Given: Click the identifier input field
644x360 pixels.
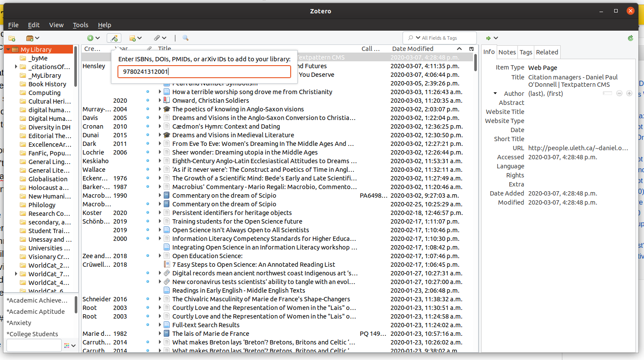Looking at the screenshot, I should (204, 72).
